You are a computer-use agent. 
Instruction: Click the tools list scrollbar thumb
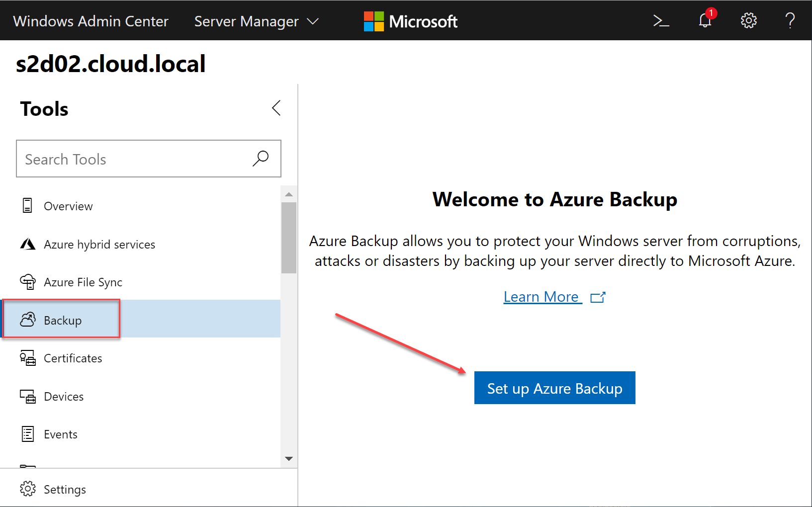point(289,238)
